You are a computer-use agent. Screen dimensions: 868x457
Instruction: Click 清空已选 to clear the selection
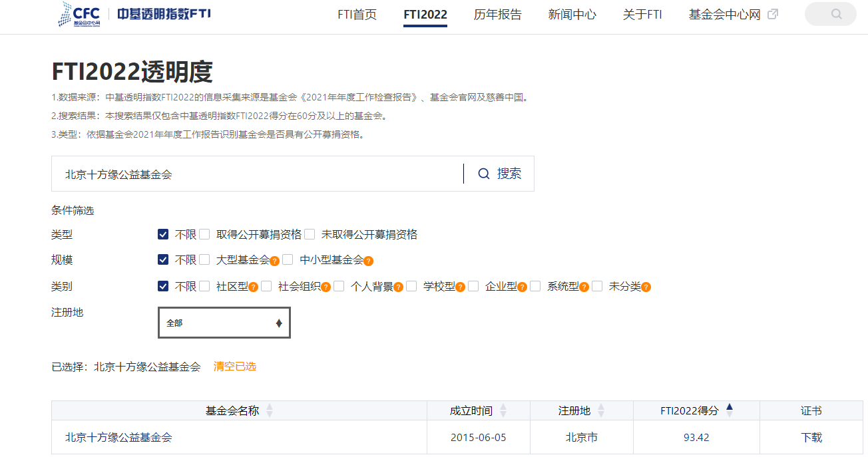click(234, 367)
